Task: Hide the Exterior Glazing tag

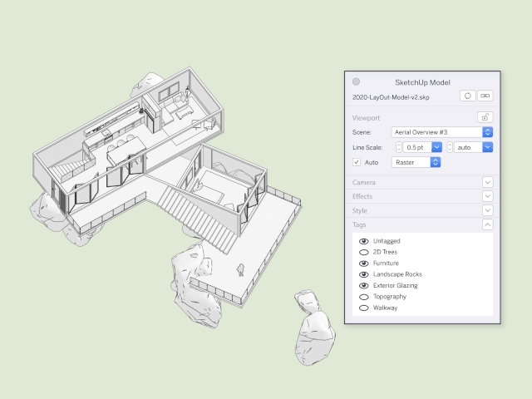Action: pos(363,285)
